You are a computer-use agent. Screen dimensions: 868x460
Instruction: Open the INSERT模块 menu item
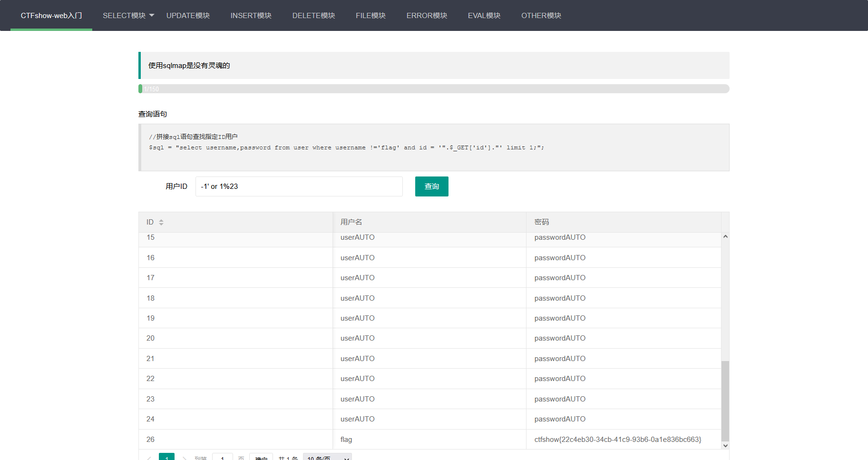coord(251,16)
